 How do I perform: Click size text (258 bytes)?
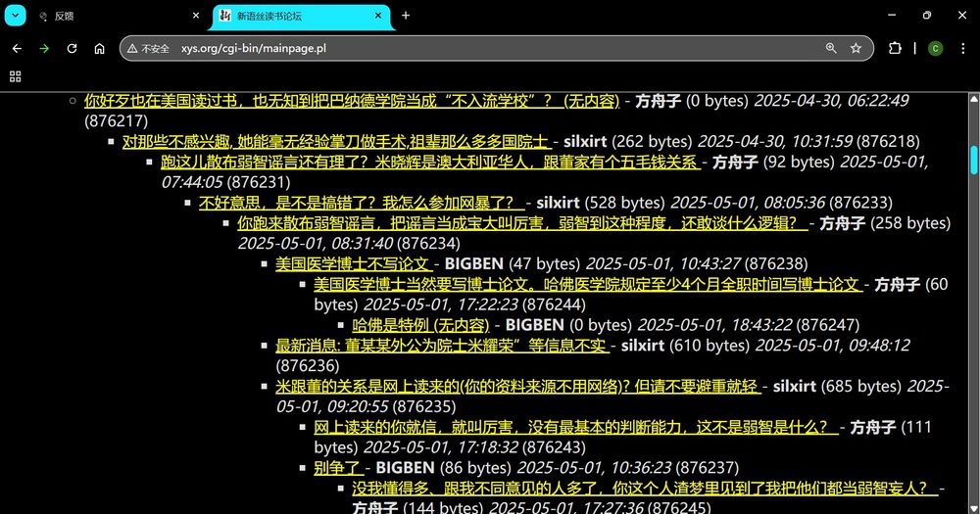(910, 223)
